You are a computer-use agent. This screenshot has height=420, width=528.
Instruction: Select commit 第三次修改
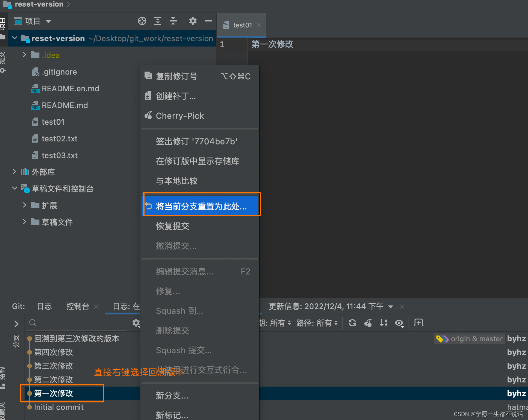[x=53, y=366]
